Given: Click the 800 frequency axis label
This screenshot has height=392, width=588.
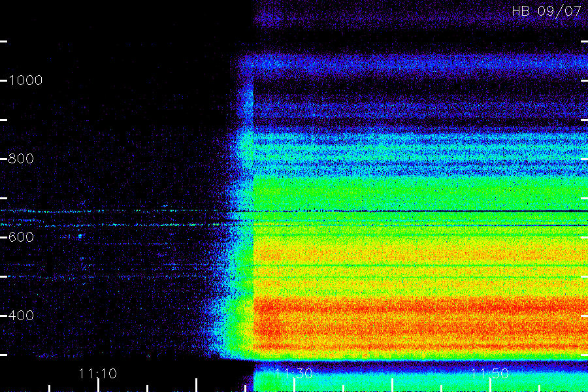Looking at the screenshot, I should 21,159.
